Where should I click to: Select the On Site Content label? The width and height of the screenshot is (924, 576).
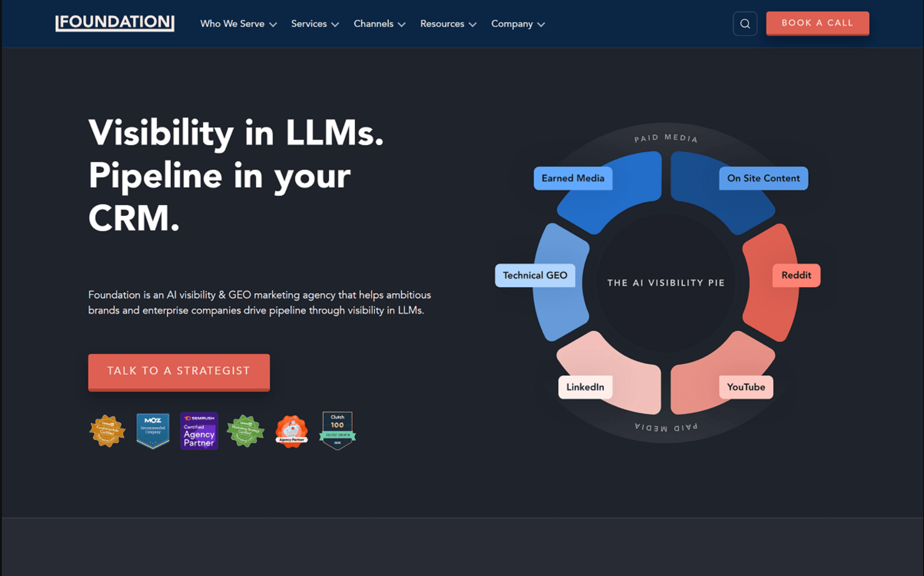point(763,178)
